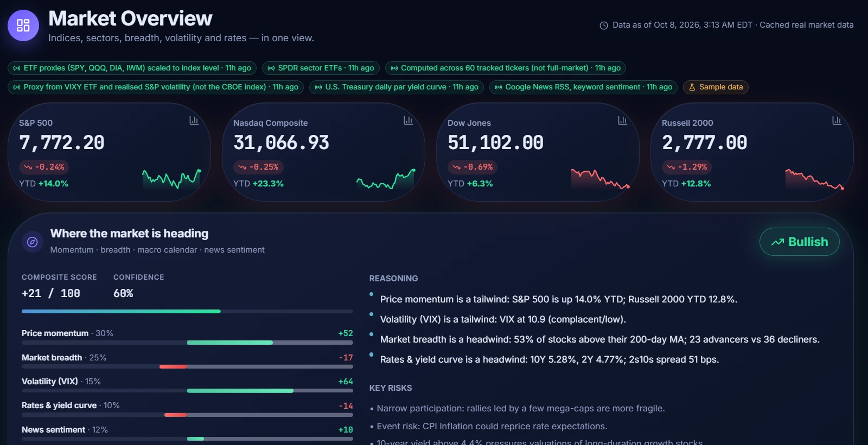The image size is (868, 445).
Task: Click the 60% confidence value
Action: tap(123, 293)
